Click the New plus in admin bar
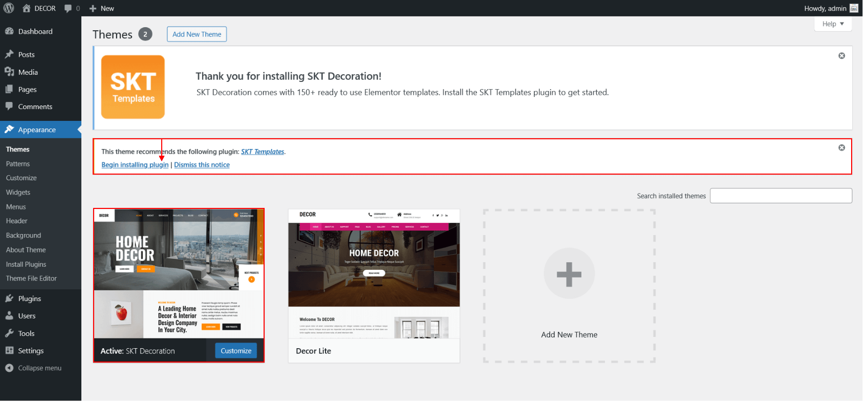868x403 pixels. click(x=93, y=9)
